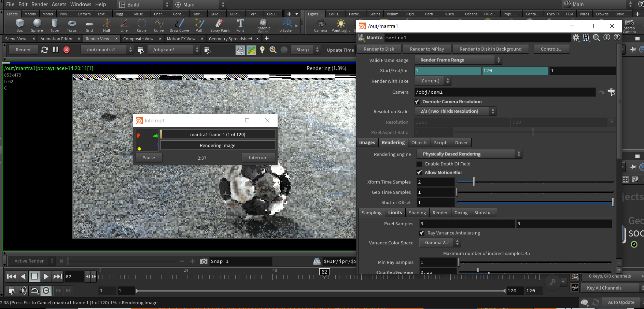Click the snapshot camera icon

[204, 261]
